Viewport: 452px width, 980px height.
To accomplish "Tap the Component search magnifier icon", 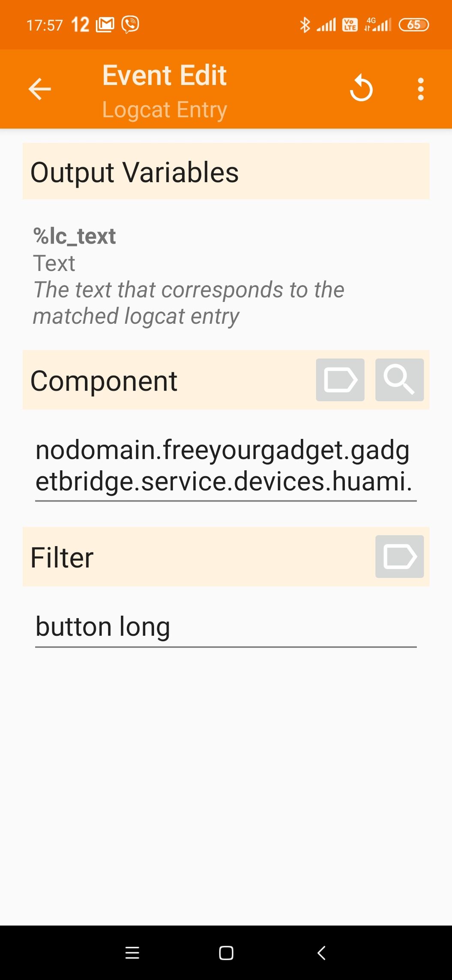I will (x=399, y=380).
